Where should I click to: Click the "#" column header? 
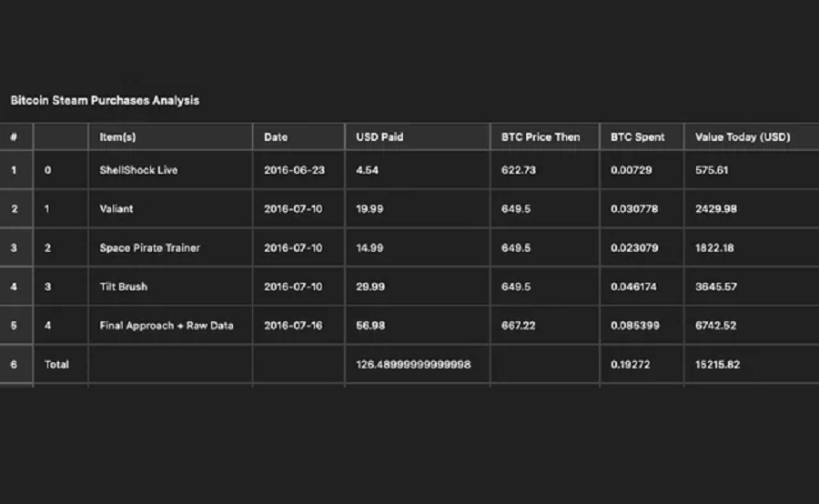point(15,137)
